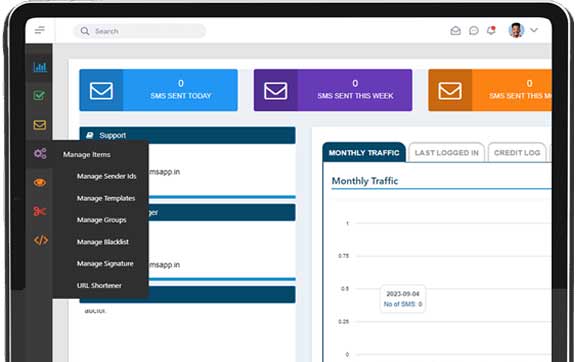Open Manage Signature menu entry
The width and height of the screenshot is (577, 362).
pos(105,264)
